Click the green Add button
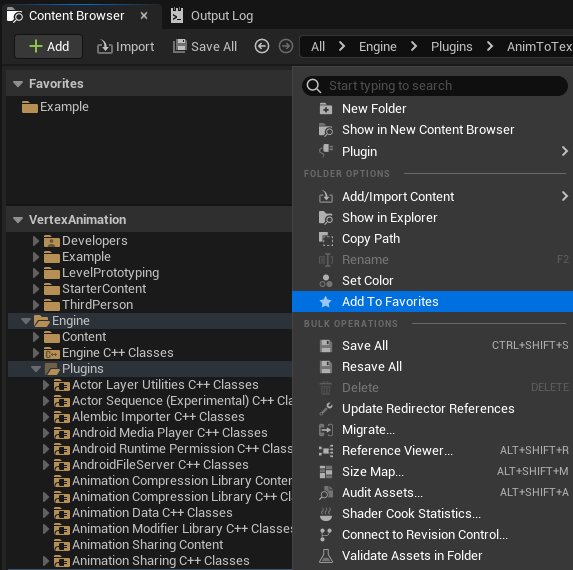This screenshot has height=570, width=573. [x=49, y=46]
